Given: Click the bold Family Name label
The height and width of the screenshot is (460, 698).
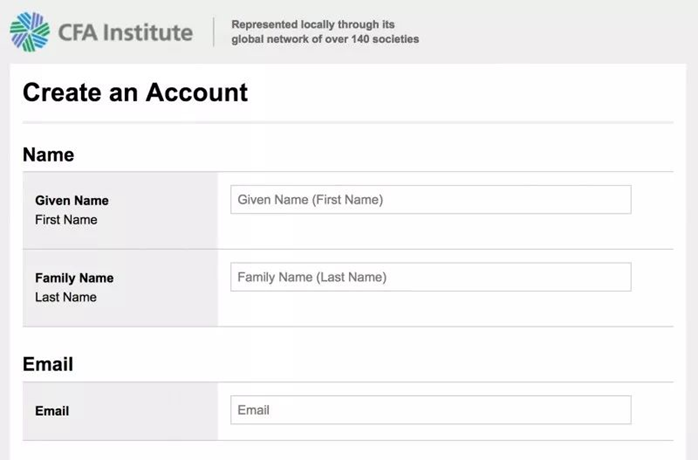Looking at the screenshot, I should click(x=74, y=278).
